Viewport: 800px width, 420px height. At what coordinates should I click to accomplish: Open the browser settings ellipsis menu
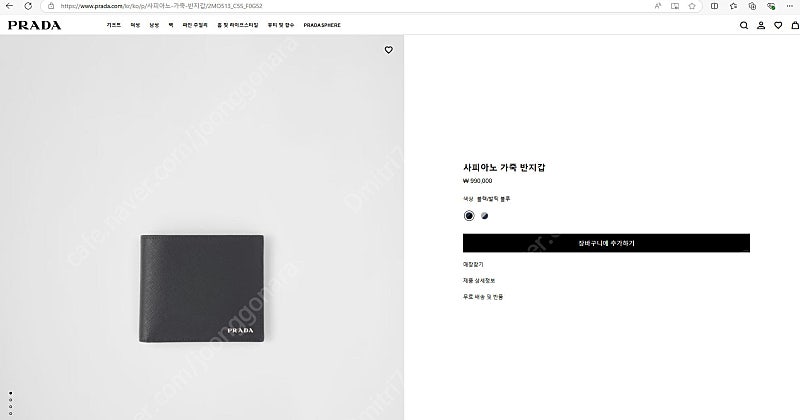pyautogui.click(x=790, y=6)
